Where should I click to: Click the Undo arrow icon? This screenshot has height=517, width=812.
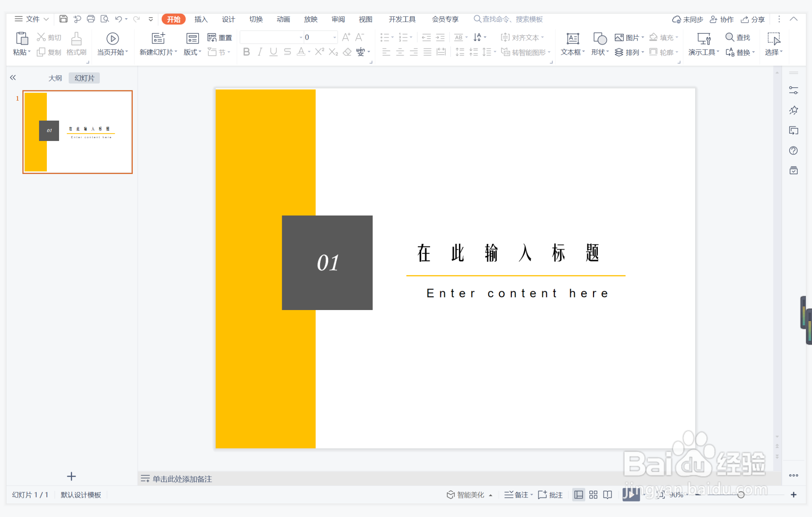pyautogui.click(x=119, y=19)
